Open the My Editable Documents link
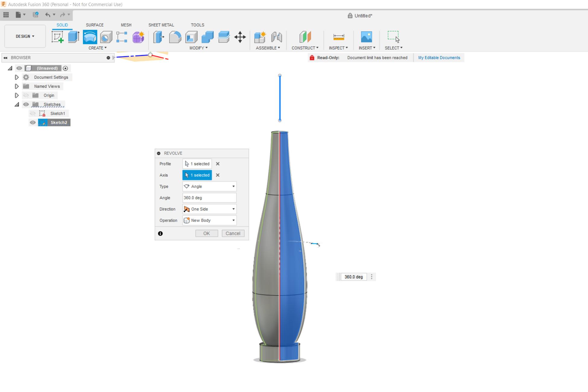Viewport: 588px width, 392px height. (x=439, y=58)
